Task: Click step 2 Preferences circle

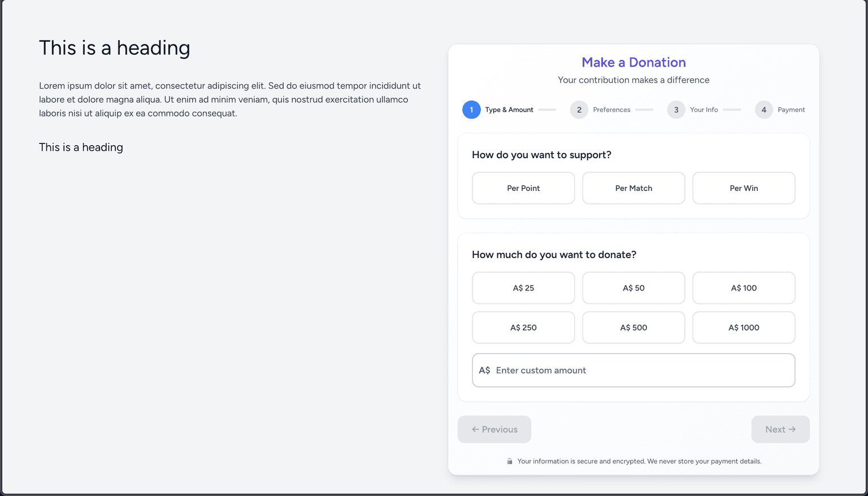Action: click(x=579, y=110)
